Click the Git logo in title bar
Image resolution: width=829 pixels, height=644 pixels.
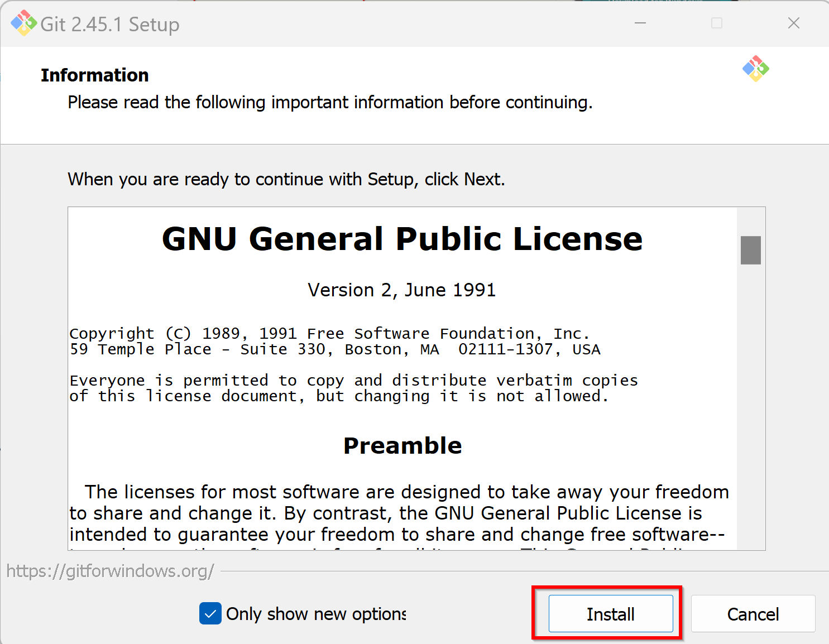[23, 23]
